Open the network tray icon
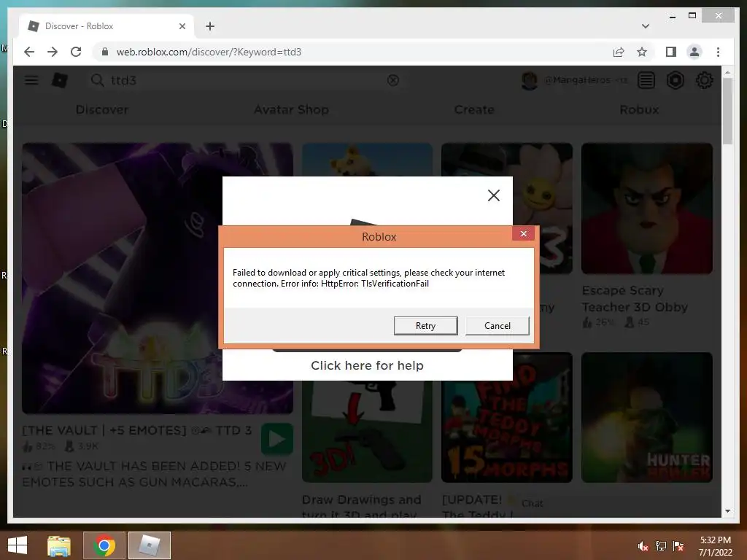The width and height of the screenshot is (747, 560). 660,546
